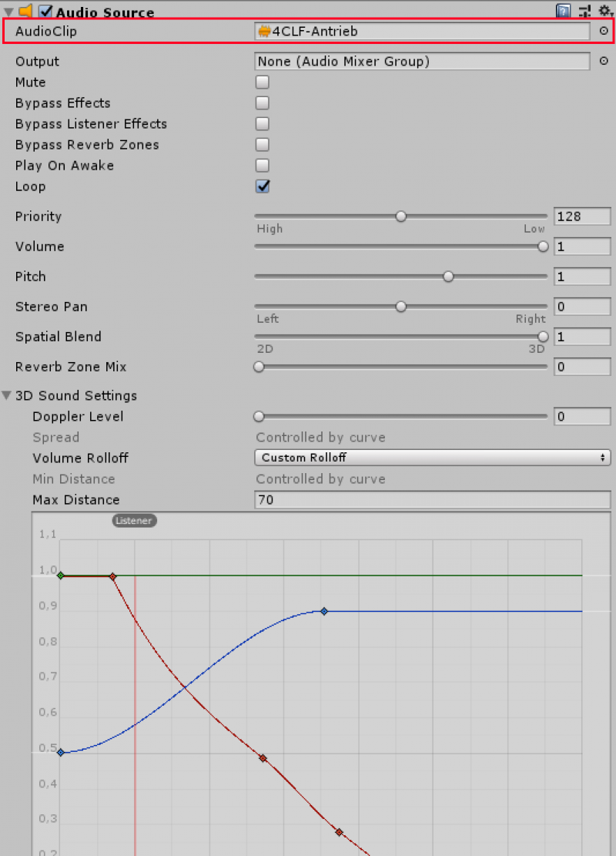Click the Output object picker circle
The width and height of the screenshot is (616, 856).
pos(604,62)
